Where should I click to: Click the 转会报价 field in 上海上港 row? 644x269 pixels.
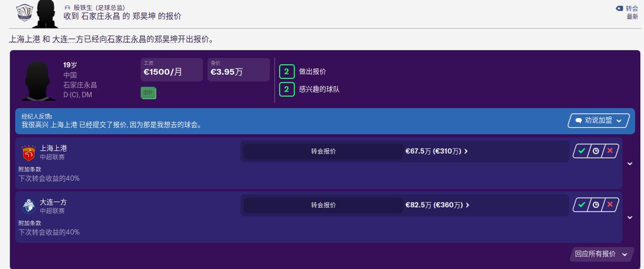pyautogui.click(x=323, y=151)
